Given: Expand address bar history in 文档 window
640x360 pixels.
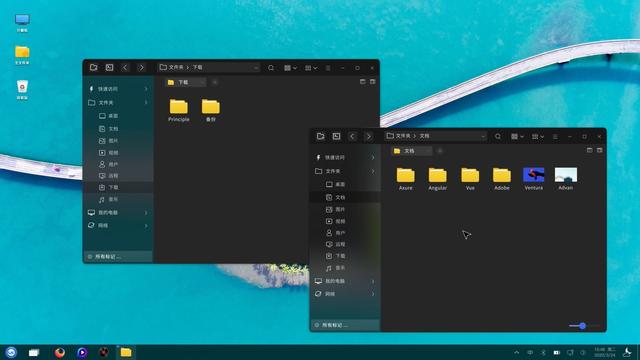Looking at the screenshot, I should [x=483, y=136].
